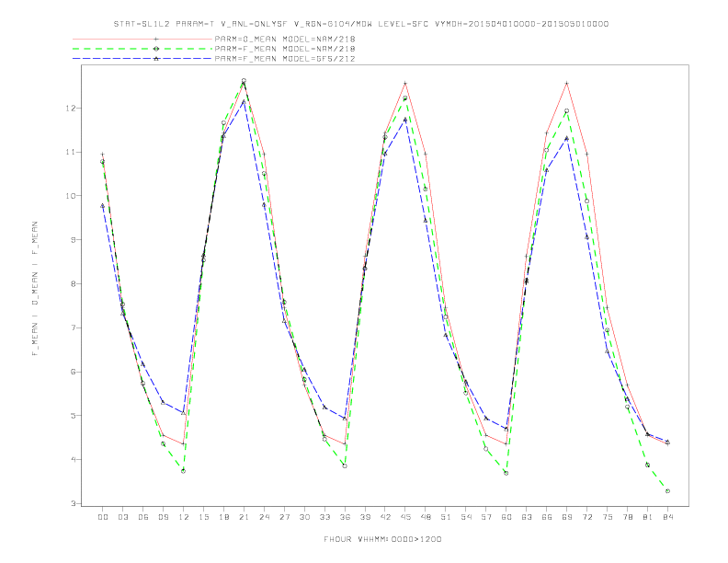Click x-axis tick label 00

click(103, 517)
